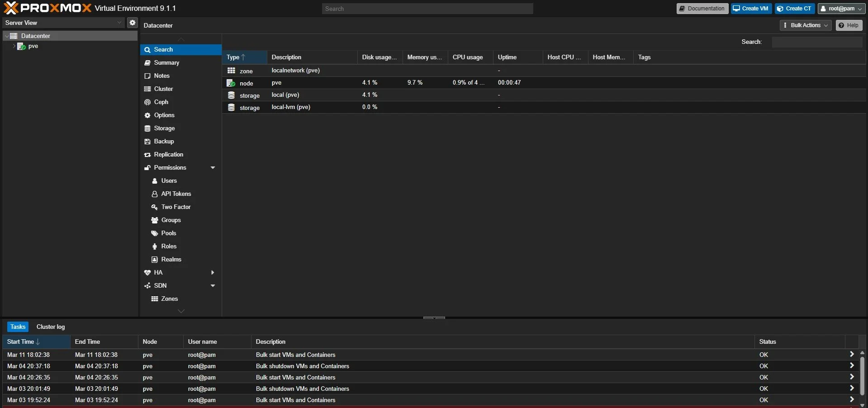Click the Create CT button
The image size is (868, 408).
click(x=794, y=9)
